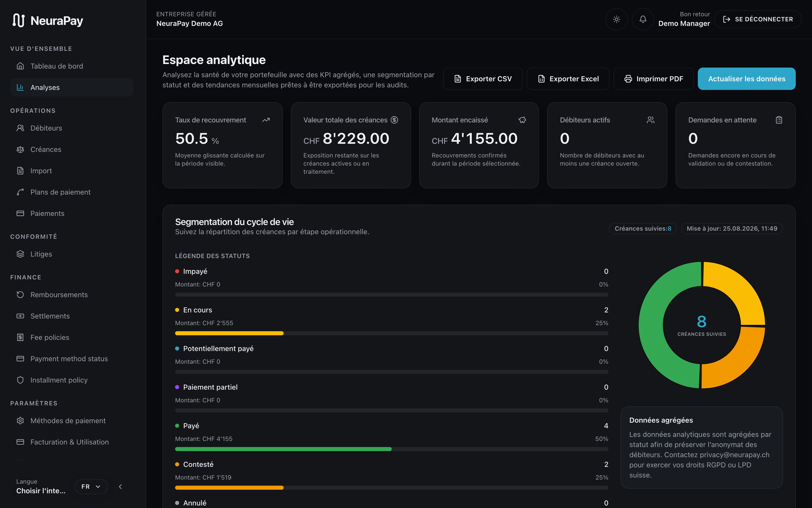Click Montant: CHF 2'555 under En cours
This screenshot has width=812, height=508.
204,323
